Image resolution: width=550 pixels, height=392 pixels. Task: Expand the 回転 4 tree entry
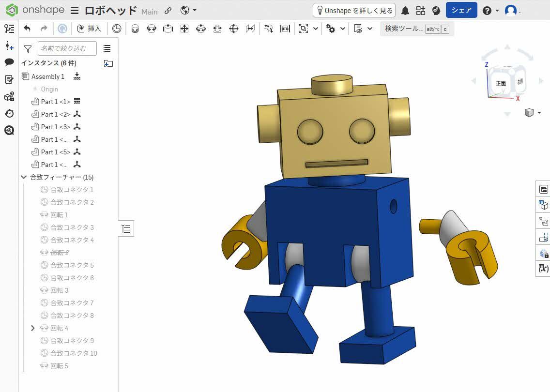33,328
